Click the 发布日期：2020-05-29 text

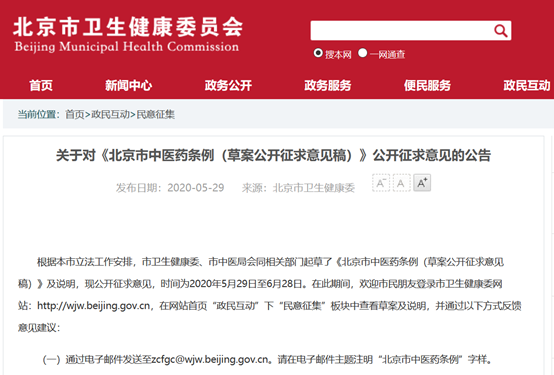[170, 188]
